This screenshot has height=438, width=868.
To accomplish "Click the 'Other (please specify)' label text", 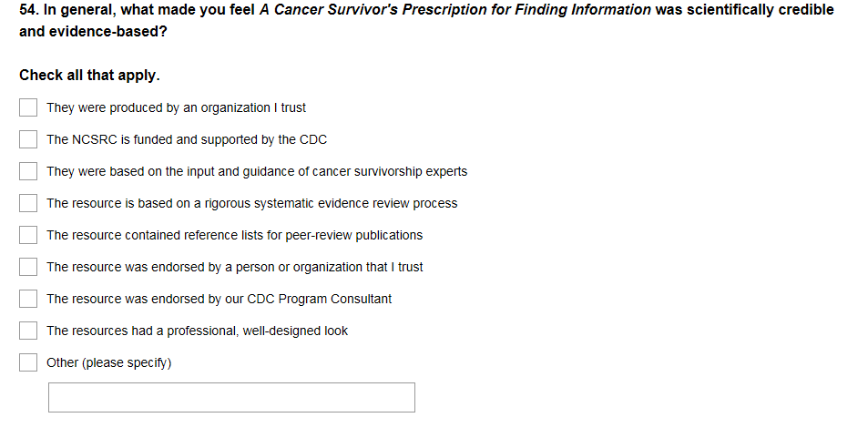I will pyautogui.click(x=109, y=362).
